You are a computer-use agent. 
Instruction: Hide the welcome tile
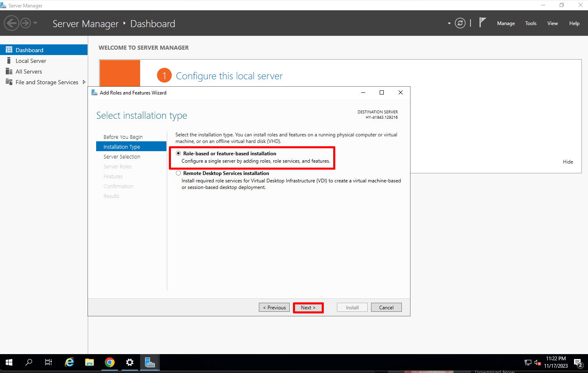click(x=568, y=161)
